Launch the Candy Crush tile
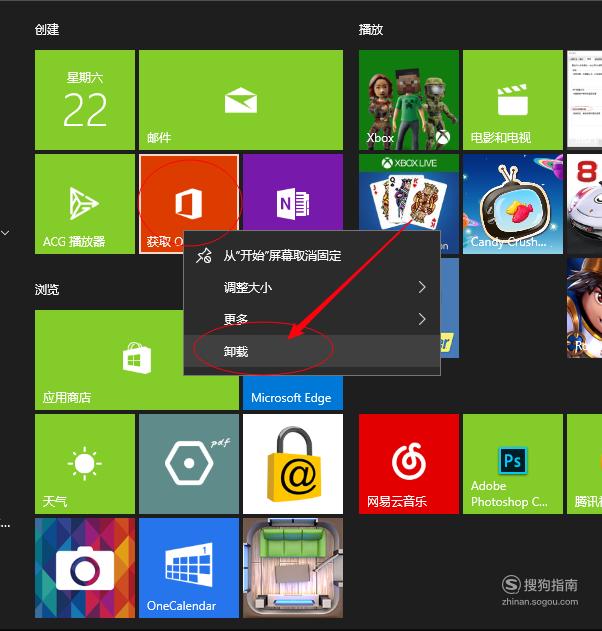 513,204
